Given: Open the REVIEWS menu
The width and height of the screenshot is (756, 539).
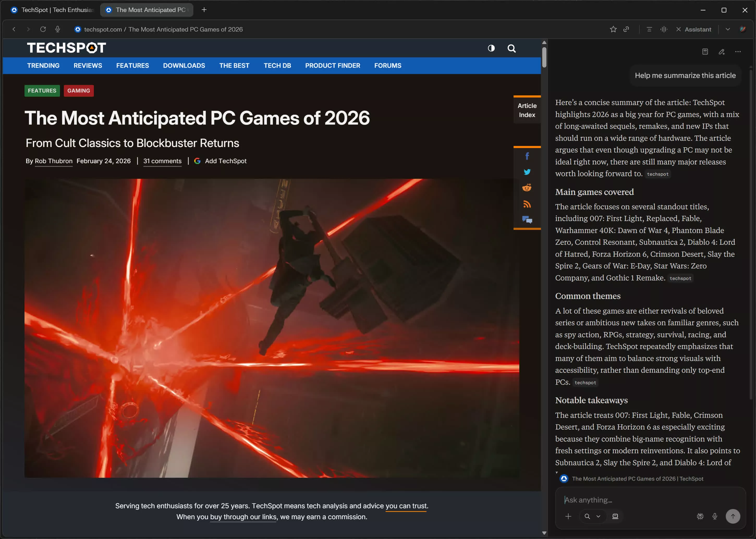Looking at the screenshot, I should click(88, 66).
